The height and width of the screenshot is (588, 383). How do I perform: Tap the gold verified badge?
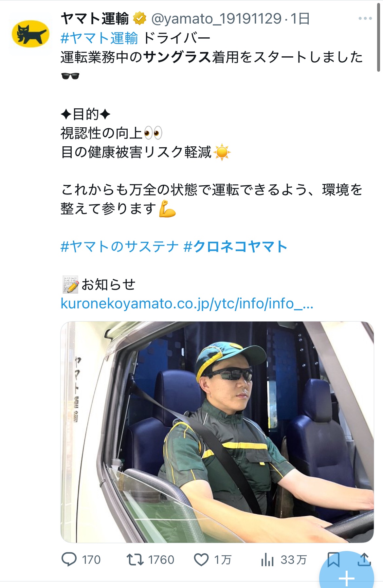tap(140, 19)
